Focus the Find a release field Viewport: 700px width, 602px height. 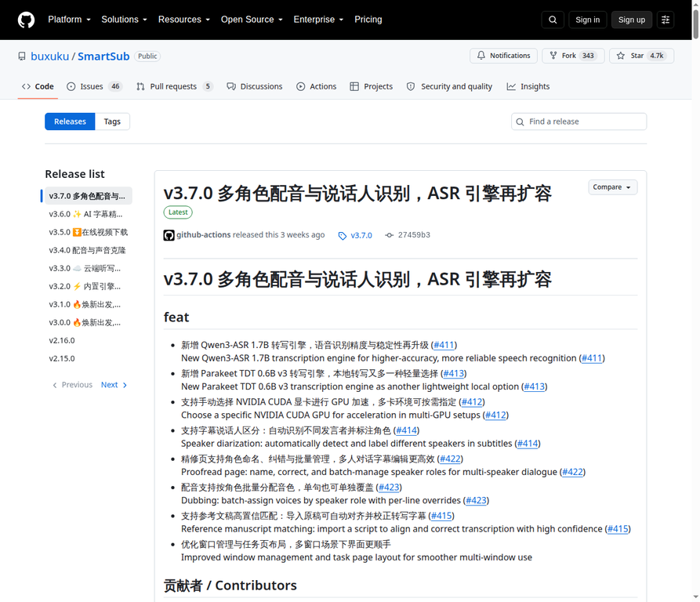pos(578,121)
